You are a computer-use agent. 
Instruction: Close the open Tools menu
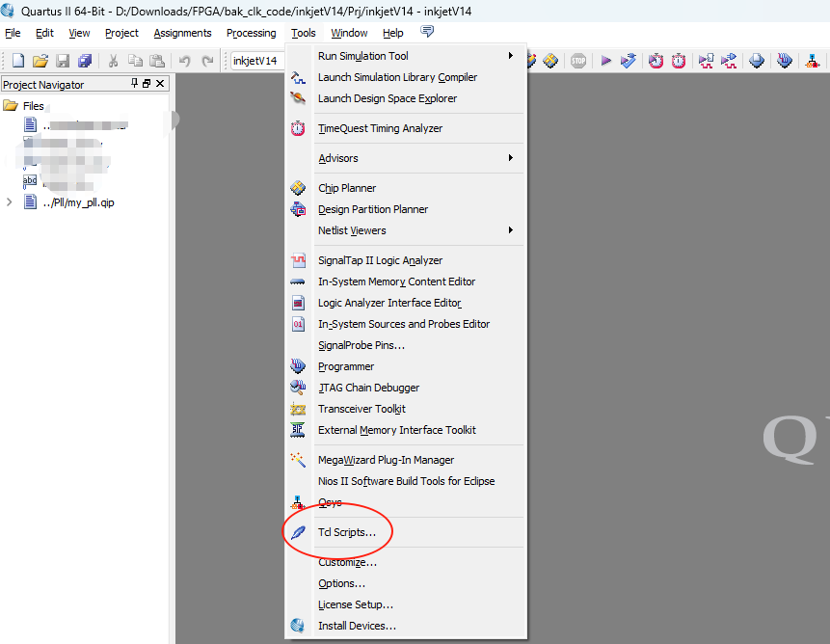[x=304, y=33]
